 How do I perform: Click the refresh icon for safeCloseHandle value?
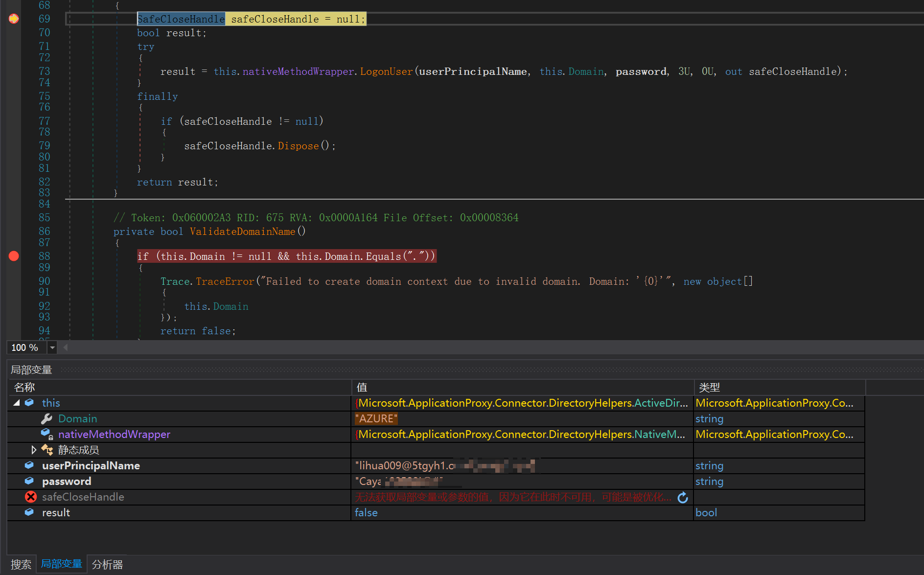tap(683, 498)
